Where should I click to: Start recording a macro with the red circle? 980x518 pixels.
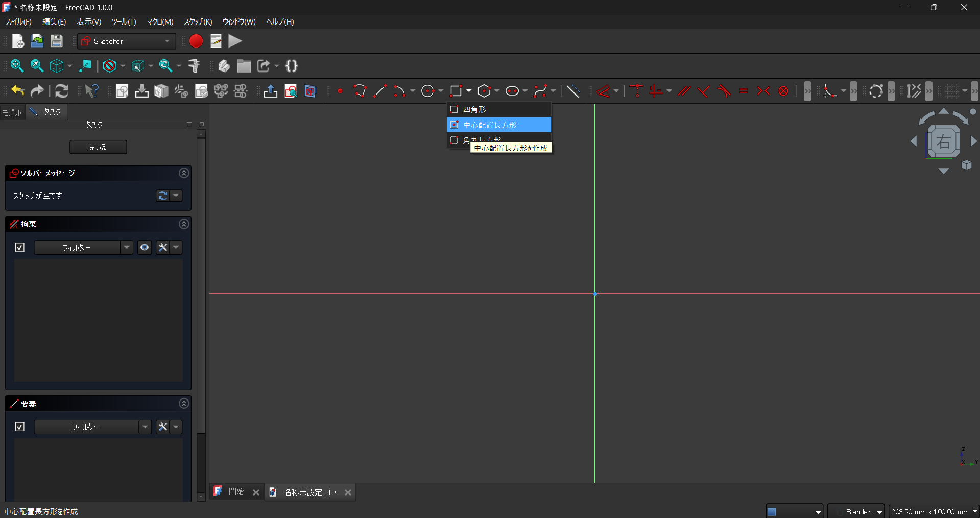pos(196,41)
